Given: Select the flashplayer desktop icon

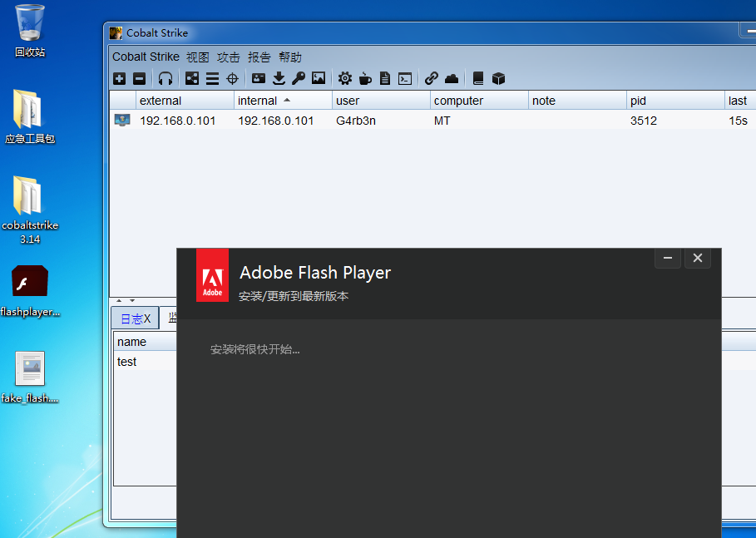Looking at the screenshot, I should (x=30, y=291).
